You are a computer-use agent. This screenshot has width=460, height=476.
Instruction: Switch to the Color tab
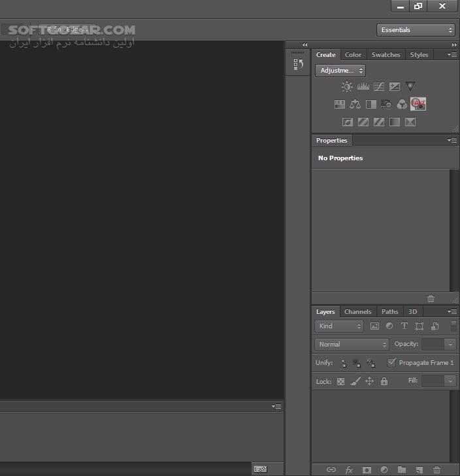coord(353,55)
